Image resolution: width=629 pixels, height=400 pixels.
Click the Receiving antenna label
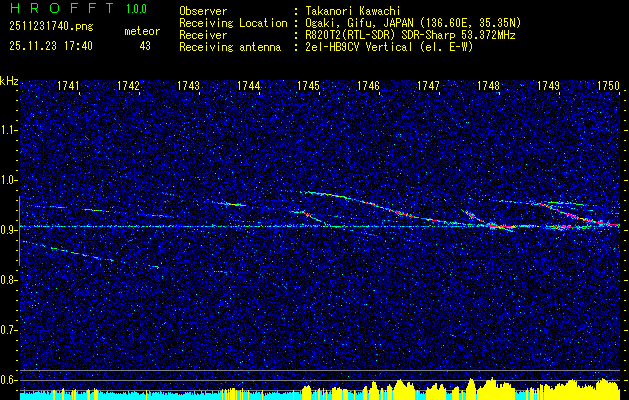[230, 47]
